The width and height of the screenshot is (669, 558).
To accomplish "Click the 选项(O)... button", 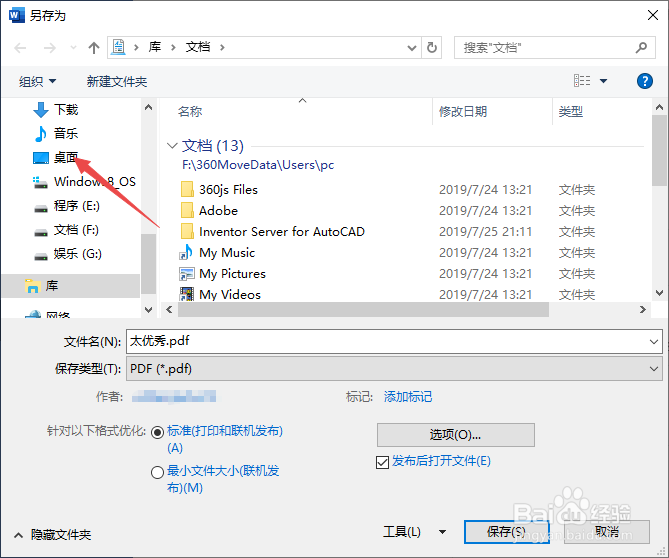I will pos(456,435).
